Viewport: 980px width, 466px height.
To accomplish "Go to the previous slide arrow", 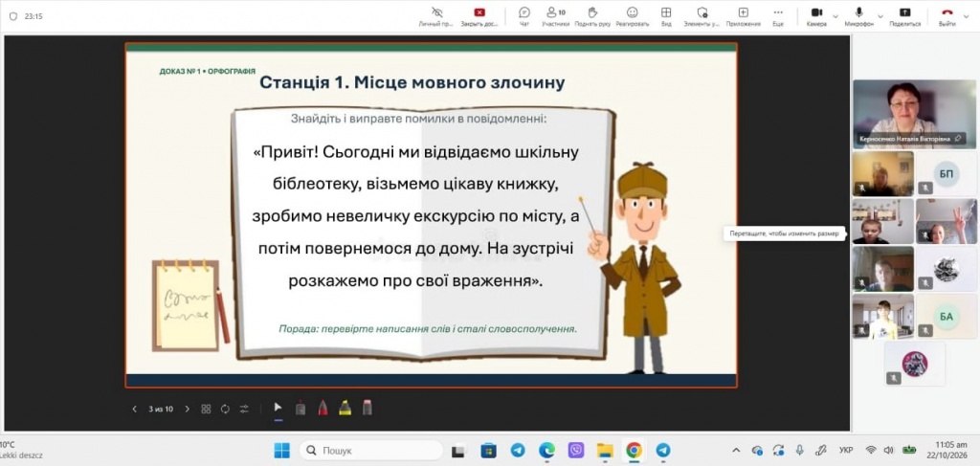I will coord(134,410).
